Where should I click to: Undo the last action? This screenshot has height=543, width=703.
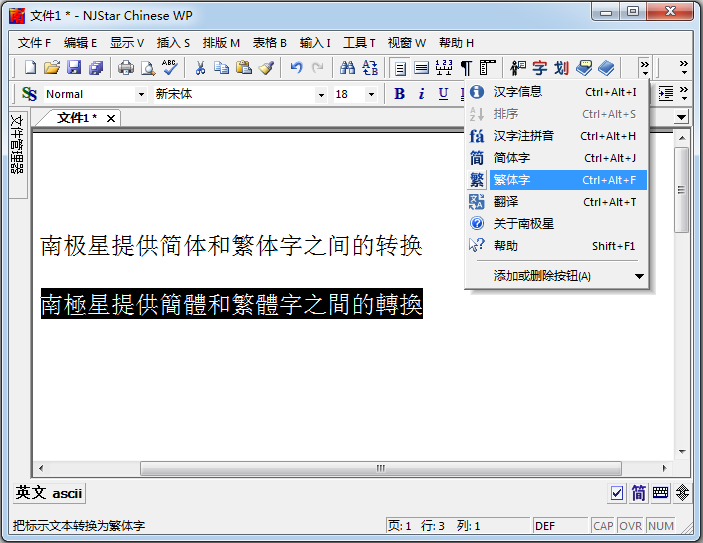296,68
